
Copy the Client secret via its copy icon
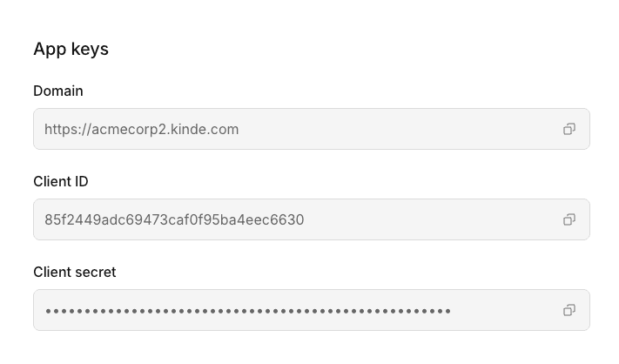569,310
